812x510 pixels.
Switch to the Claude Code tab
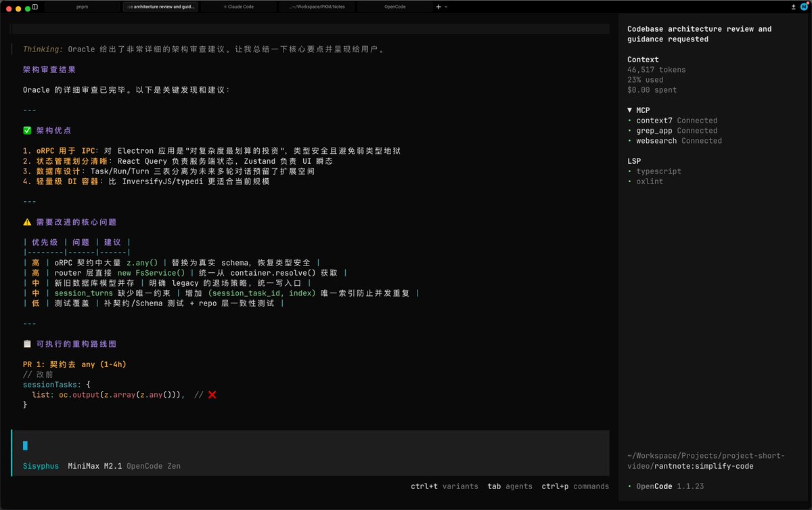click(x=238, y=7)
